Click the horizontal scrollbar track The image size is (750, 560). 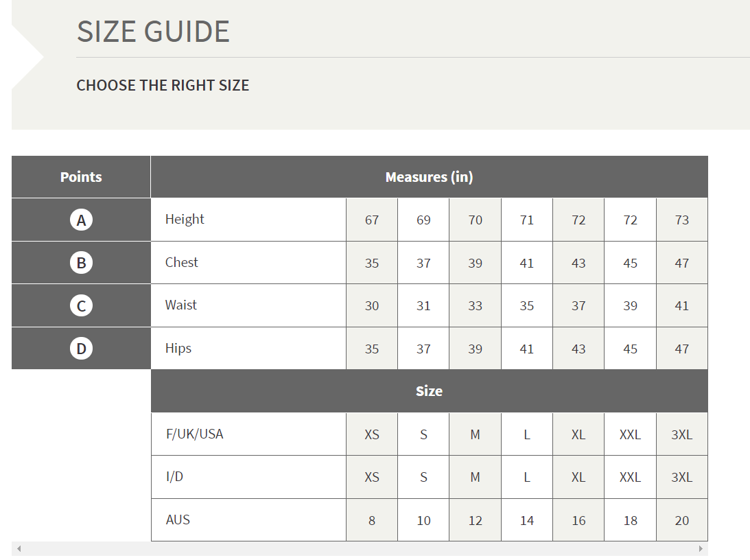pos(360,548)
